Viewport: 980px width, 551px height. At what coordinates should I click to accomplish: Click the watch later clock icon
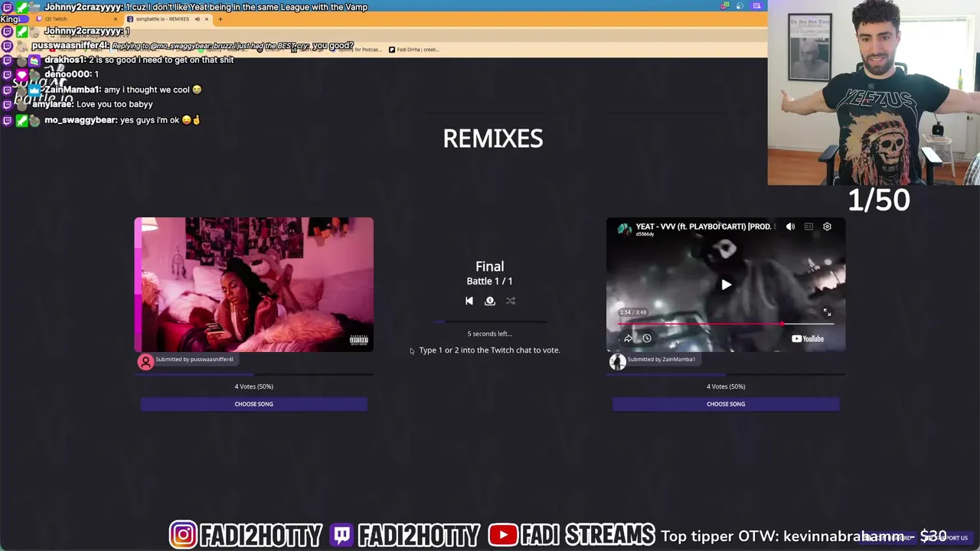647,338
